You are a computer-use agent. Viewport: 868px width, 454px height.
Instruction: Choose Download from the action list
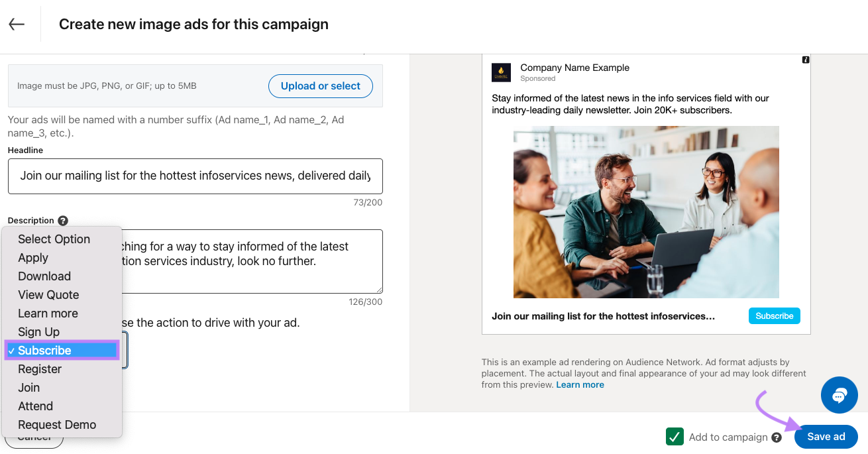click(44, 276)
